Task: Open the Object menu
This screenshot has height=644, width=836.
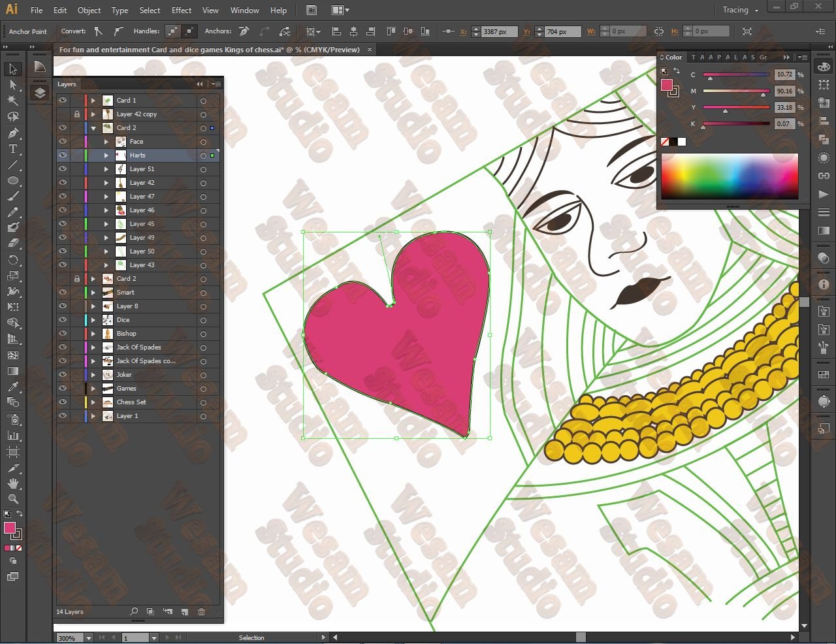Action: [89, 10]
